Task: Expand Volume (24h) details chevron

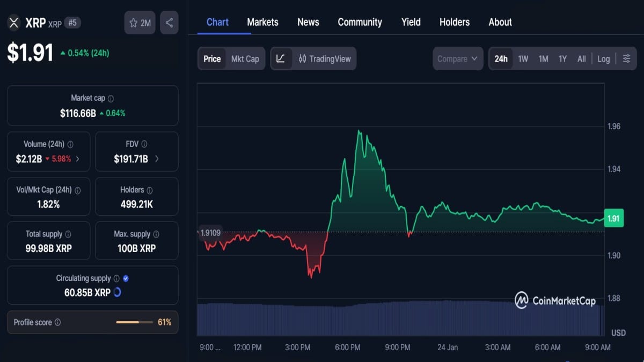Action: tap(77, 159)
